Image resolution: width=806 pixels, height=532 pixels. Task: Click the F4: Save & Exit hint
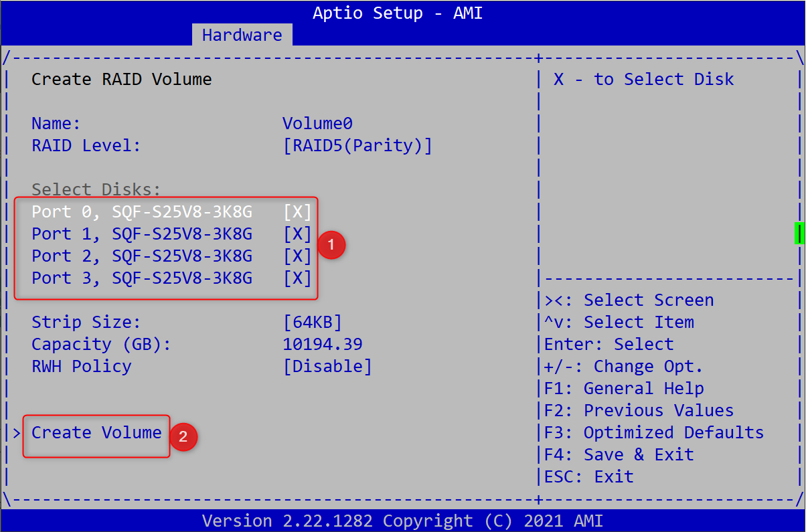click(x=619, y=455)
